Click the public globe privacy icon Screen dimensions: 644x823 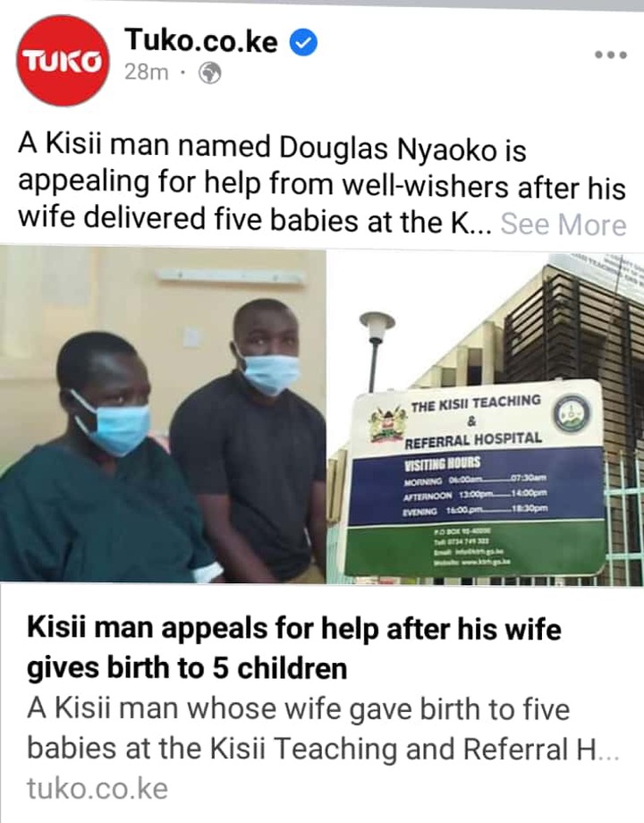(x=209, y=73)
